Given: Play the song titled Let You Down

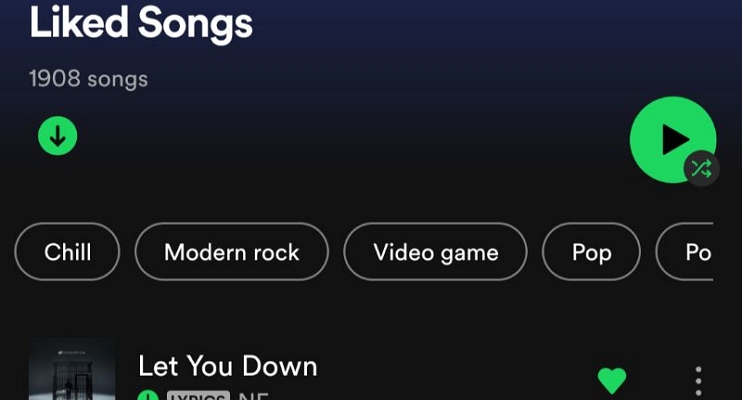Looking at the screenshot, I should (x=228, y=366).
